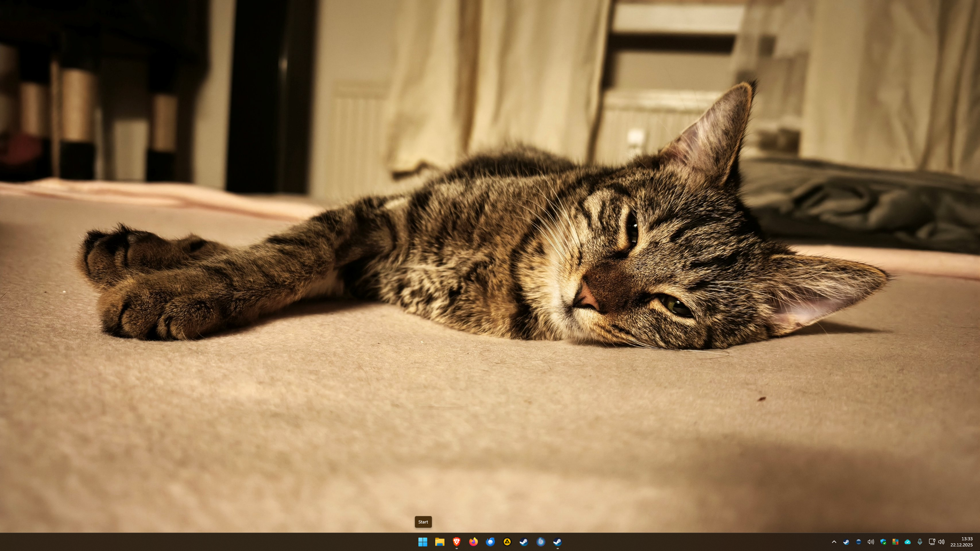Image resolution: width=980 pixels, height=551 pixels.
Task: Click the speaker icon next to blue sphere
Action: (871, 542)
